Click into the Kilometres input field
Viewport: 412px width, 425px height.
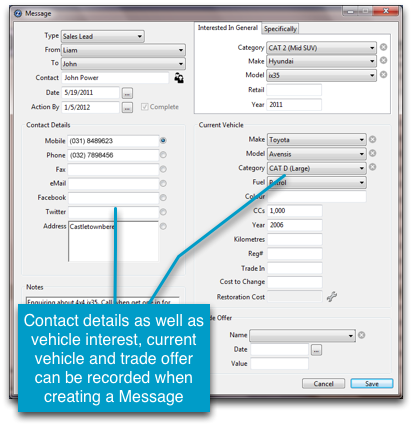tap(295, 239)
